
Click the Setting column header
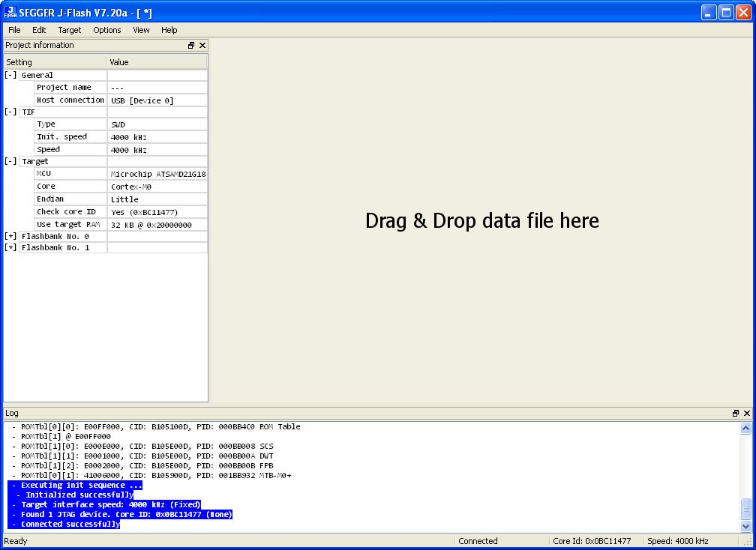point(55,62)
